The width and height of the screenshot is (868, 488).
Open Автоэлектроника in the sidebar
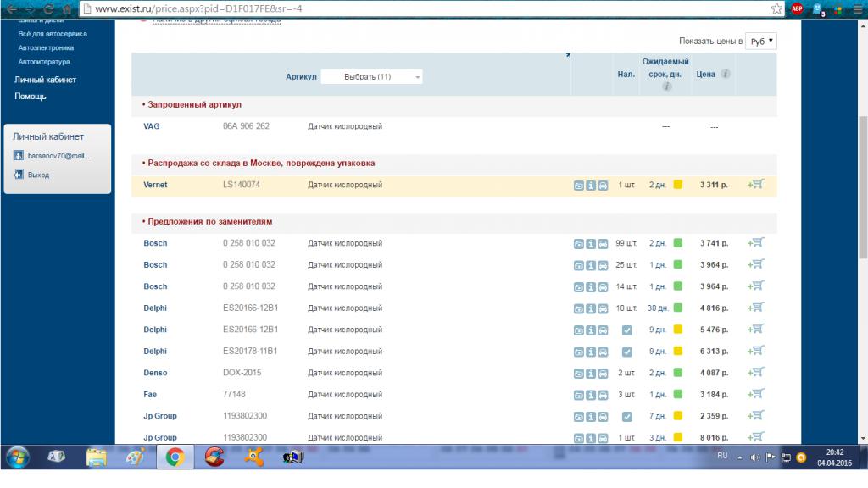46,47
